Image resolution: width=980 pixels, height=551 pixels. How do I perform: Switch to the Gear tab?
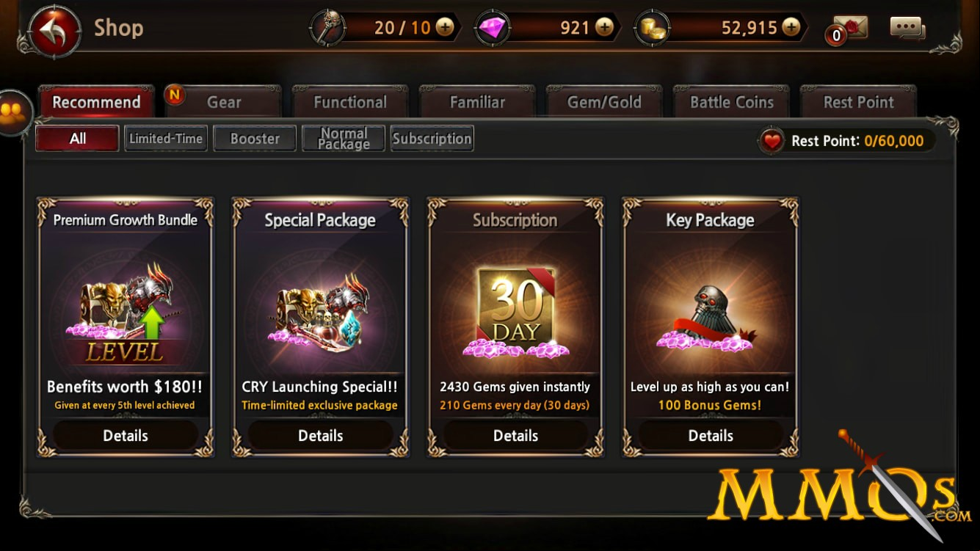click(224, 102)
